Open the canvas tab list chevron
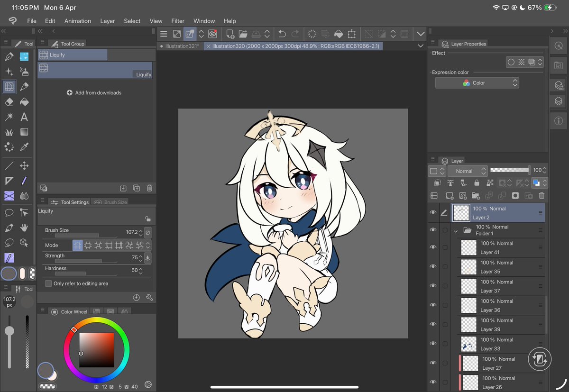Viewport: 569px width, 392px height. (420, 46)
